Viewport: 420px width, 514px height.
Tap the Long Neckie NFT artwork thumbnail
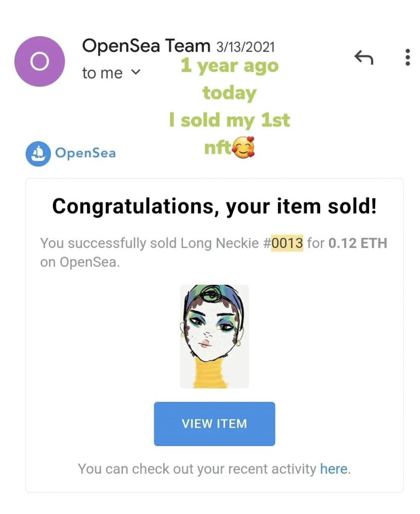coord(214,336)
